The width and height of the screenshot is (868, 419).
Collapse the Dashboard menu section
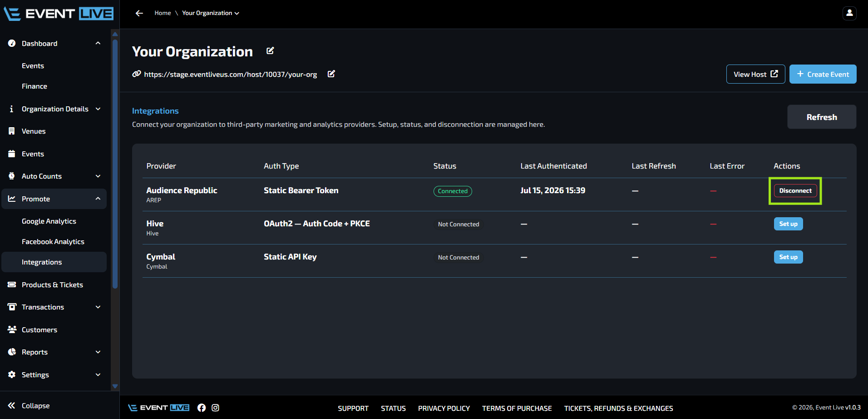point(98,43)
